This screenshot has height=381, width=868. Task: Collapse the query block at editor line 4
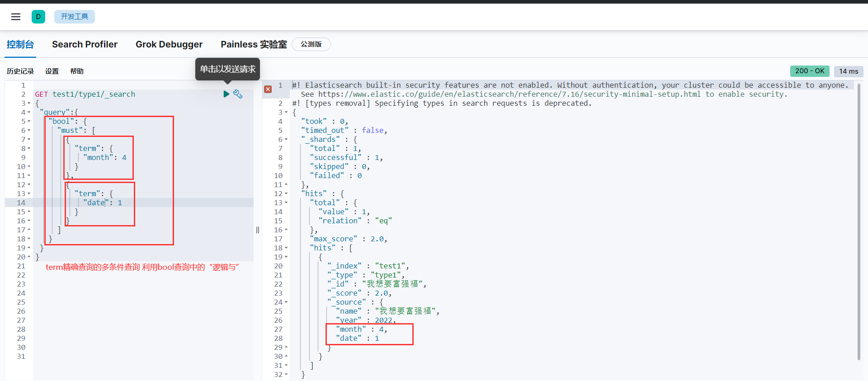point(29,112)
